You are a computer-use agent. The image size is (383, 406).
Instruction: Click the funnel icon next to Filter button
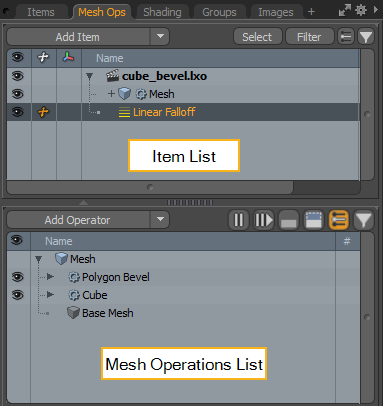[x=366, y=37]
